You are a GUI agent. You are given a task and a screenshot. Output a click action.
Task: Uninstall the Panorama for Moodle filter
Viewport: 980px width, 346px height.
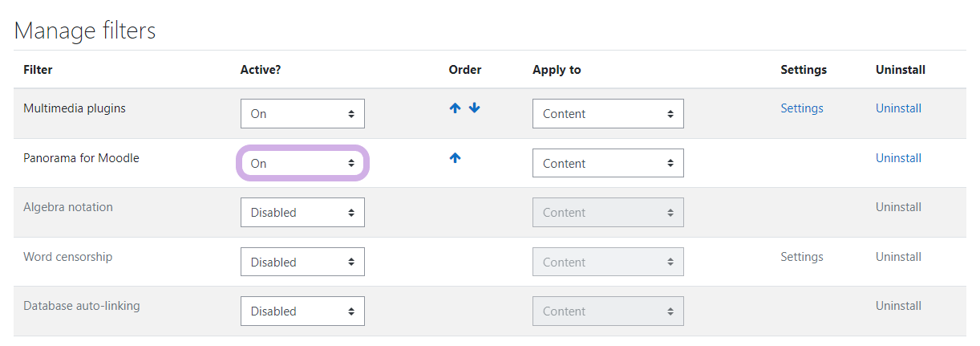click(898, 158)
